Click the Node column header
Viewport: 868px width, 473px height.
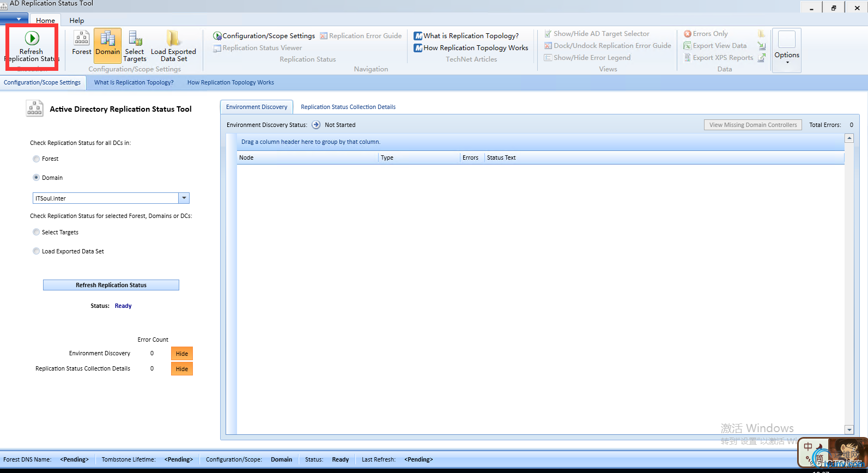click(x=307, y=157)
